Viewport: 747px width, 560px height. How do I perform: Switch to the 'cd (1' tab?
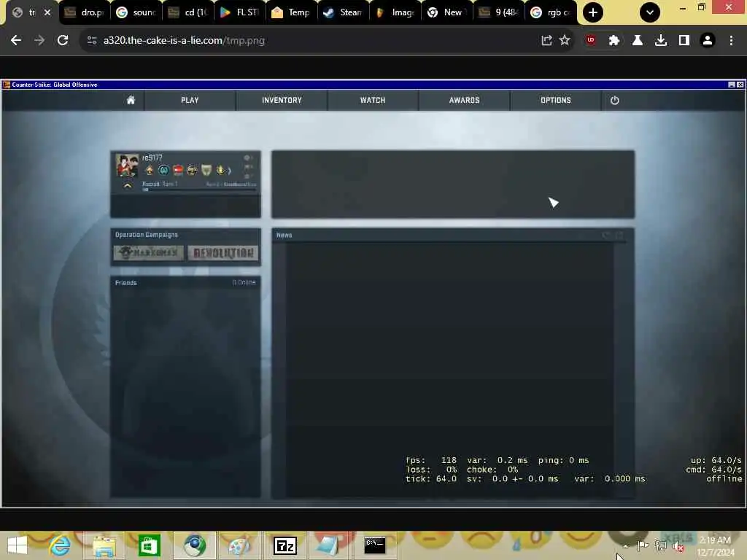pos(189,12)
